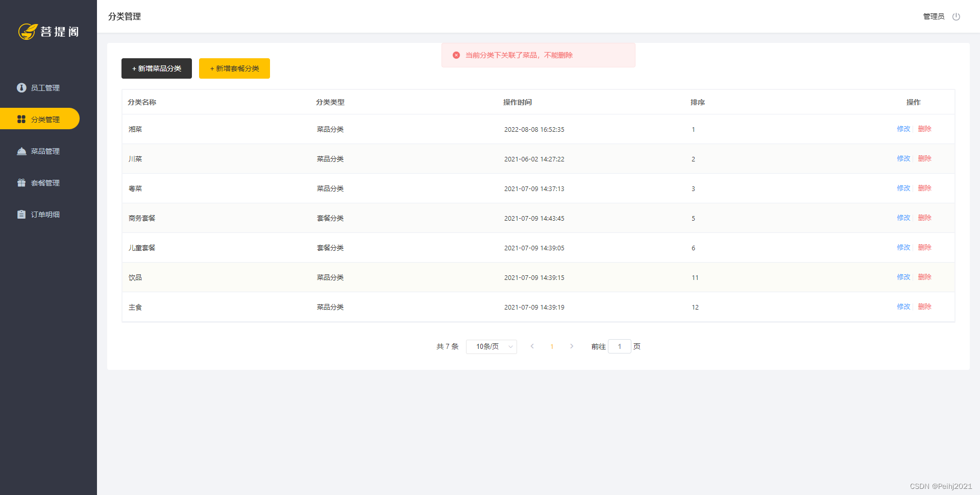Screen dimensions: 980x495
Task: Click the 川菜 name cell
Action: coord(135,159)
